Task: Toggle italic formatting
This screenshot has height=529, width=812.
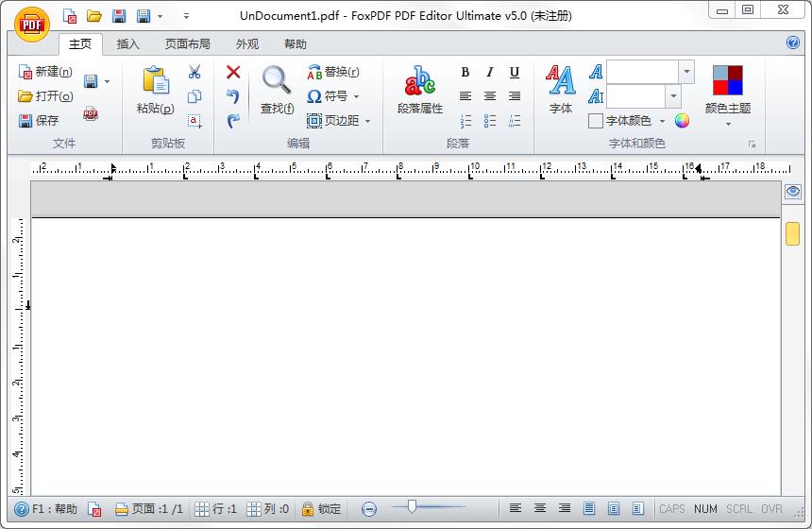Action: coord(490,72)
